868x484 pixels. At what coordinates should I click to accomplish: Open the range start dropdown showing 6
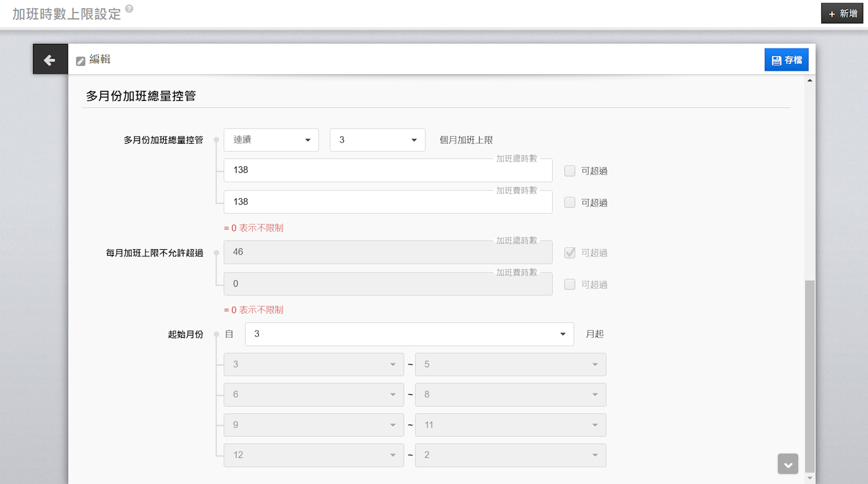point(314,395)
